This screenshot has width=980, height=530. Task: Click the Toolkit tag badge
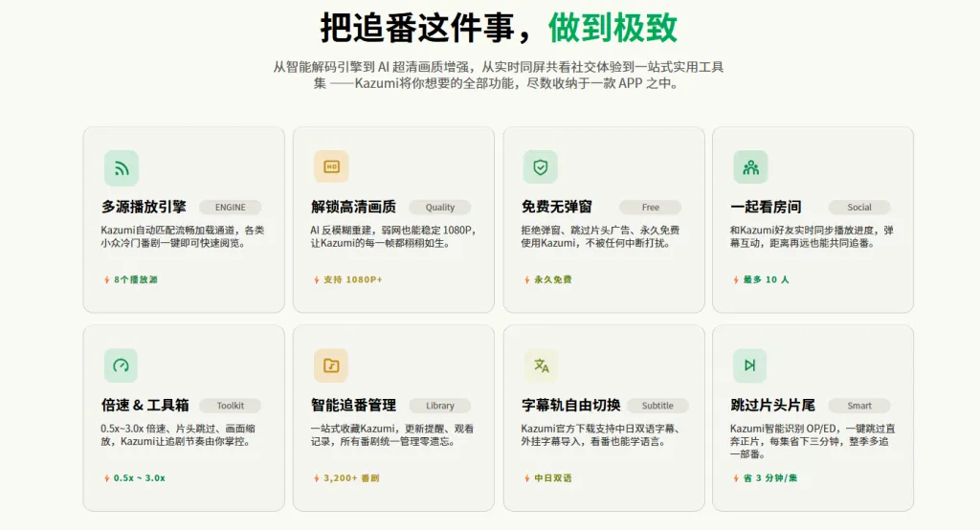coord(230,406)
